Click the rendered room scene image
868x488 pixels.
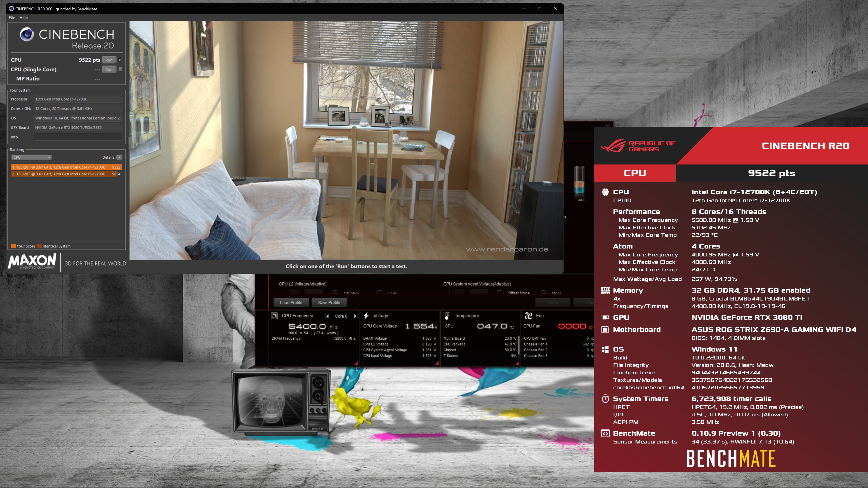coord(346,140)
